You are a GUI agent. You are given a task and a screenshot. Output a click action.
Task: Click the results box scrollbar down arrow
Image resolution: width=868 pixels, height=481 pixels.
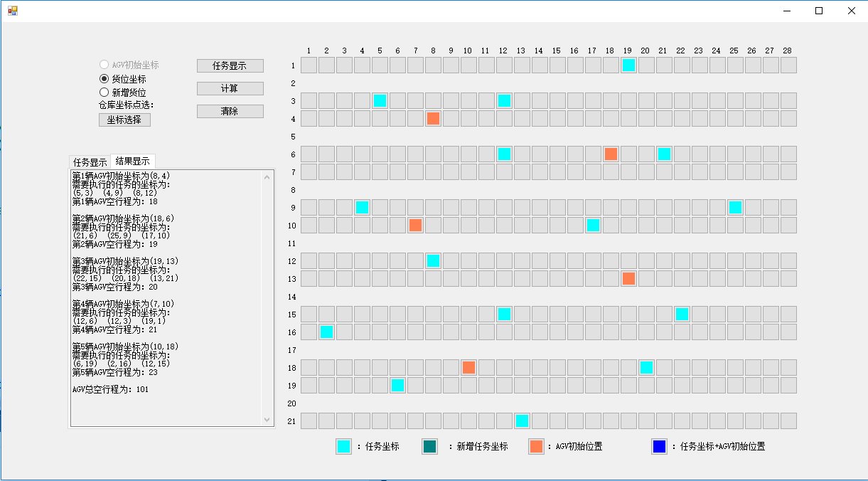[x=268, y=420]
